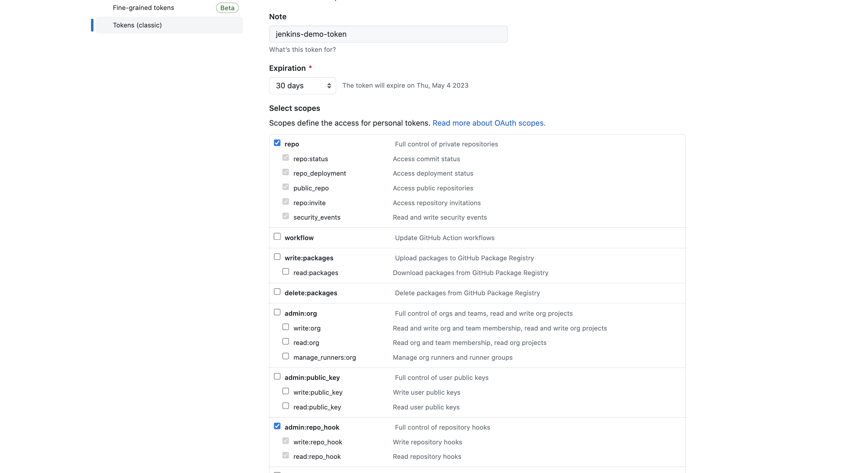
Task: Click the delete:packages label
Action: 311,293
